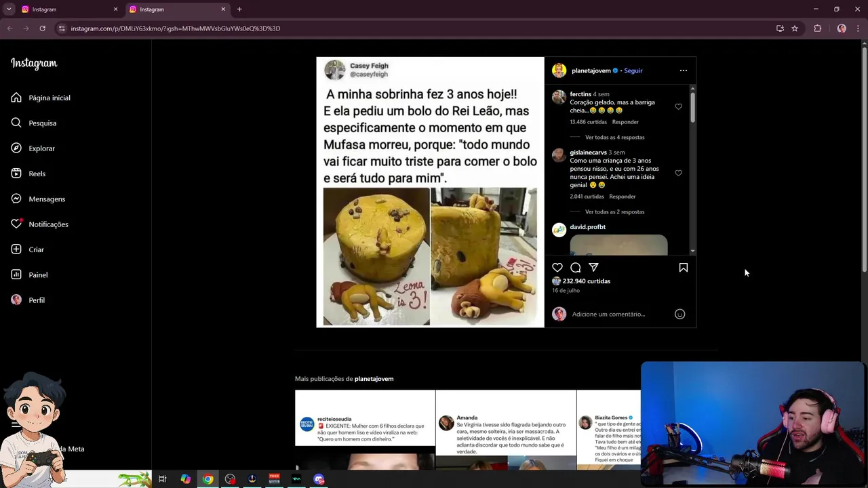
Task: Open Perfil from the sidebar
Action: [28, 300]
